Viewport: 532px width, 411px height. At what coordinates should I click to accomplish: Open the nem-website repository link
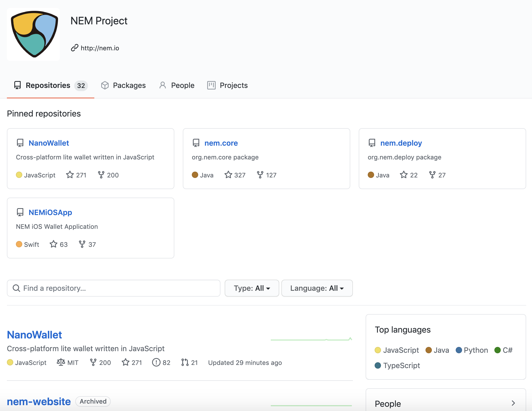pos(39,401)
